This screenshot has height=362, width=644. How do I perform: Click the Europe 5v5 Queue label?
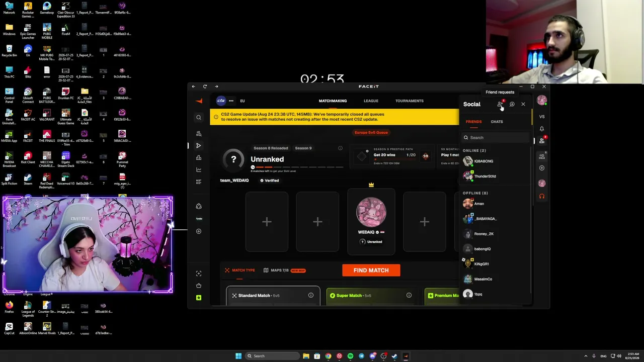coord(371,133)
